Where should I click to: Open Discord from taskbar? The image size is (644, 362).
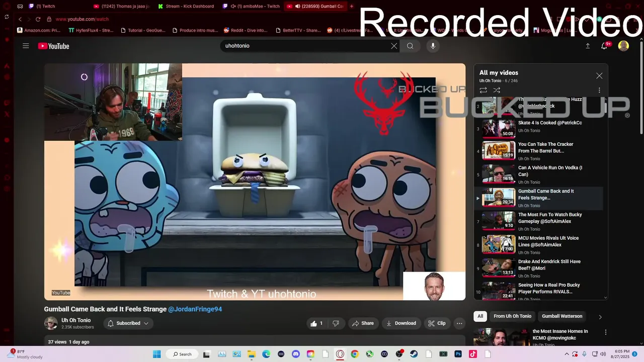[296, 354]
